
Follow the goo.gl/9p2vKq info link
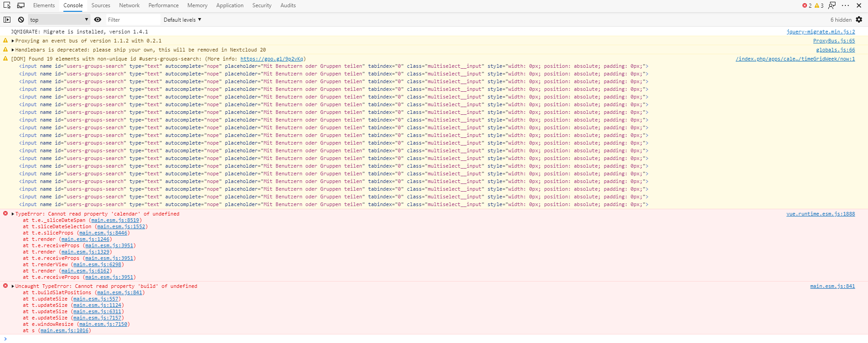coord(272,59)
